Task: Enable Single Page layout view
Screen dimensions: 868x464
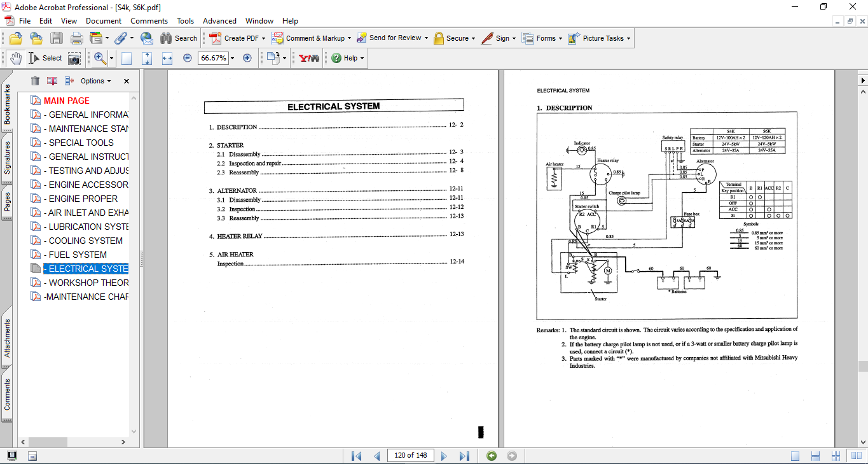Action: [795, 456]
